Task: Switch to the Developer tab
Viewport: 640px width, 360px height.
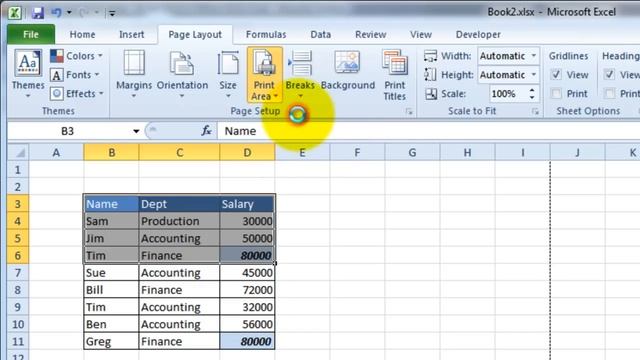Action: 478,34
